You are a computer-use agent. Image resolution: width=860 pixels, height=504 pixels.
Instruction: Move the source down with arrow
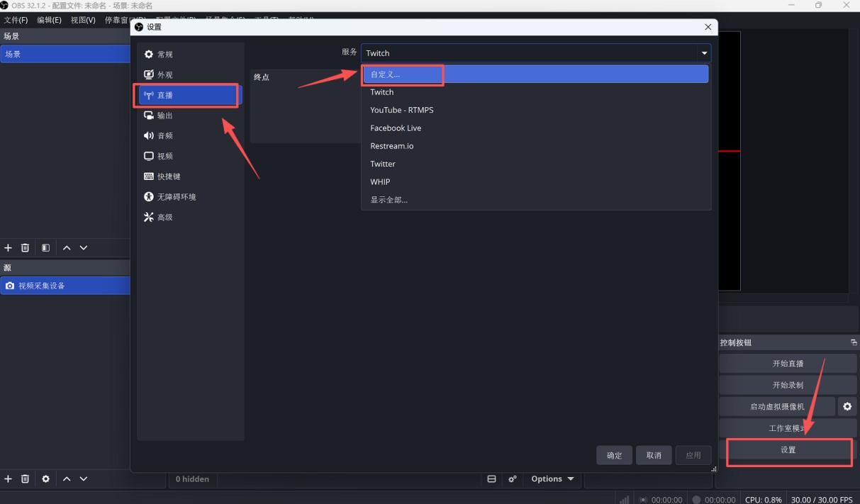tap(84, 479)
